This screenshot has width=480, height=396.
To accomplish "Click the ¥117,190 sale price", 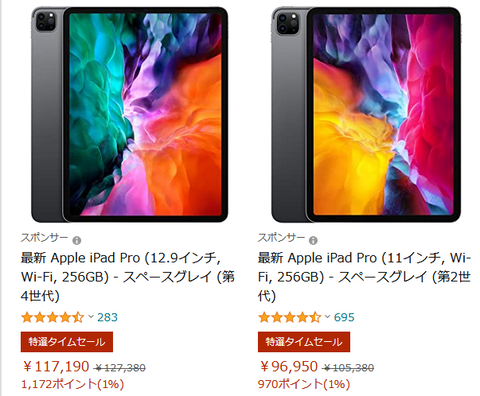I will click(56, 367).
